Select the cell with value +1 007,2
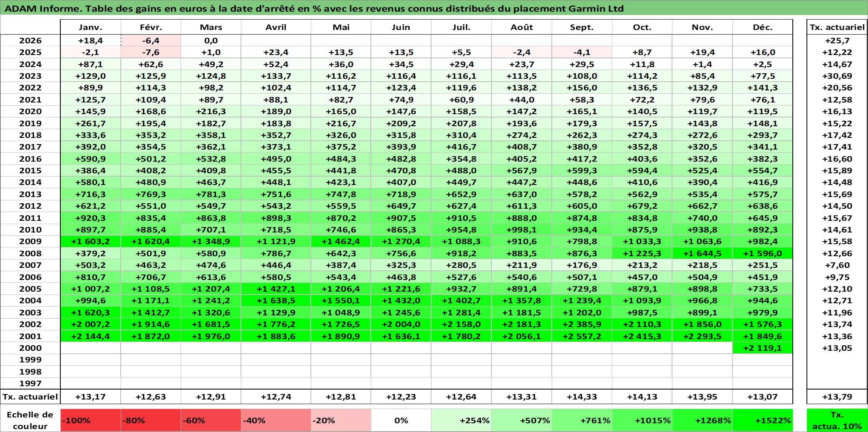 pyautogui.click(x=91, y=289)
